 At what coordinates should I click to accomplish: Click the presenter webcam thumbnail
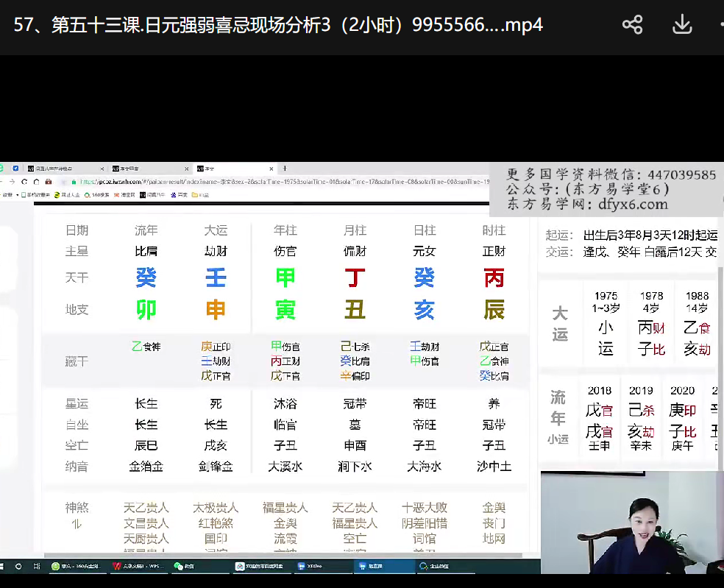[631, 523]
